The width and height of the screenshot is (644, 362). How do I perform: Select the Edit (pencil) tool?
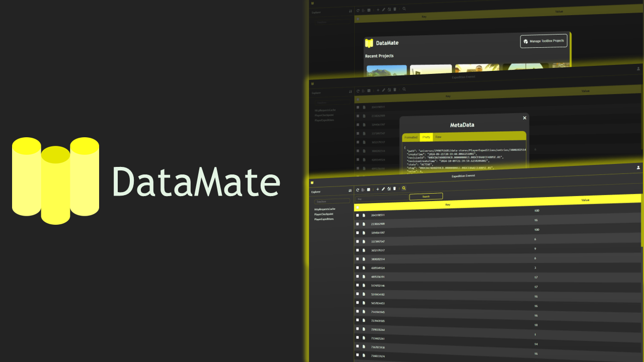[383, 190]
